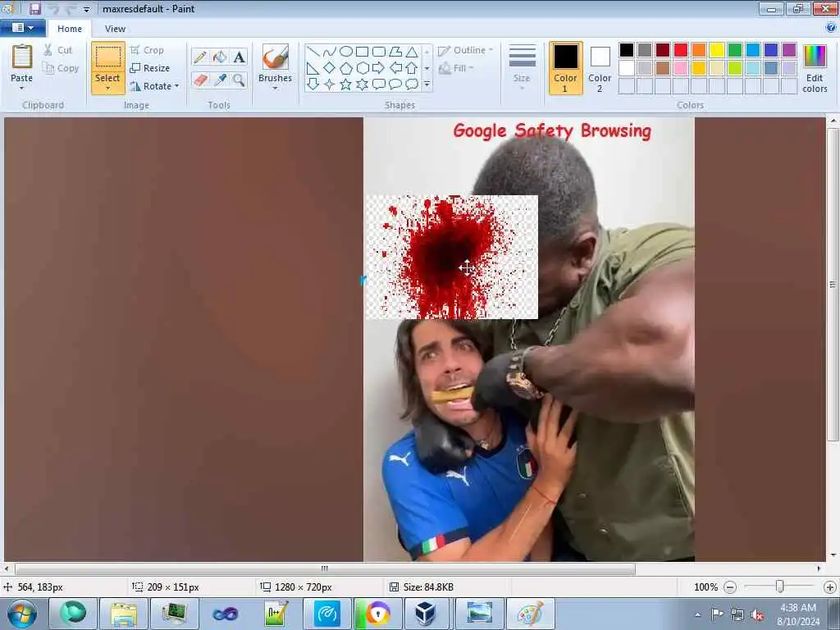Choose the Diamond shape

[330, 68]
